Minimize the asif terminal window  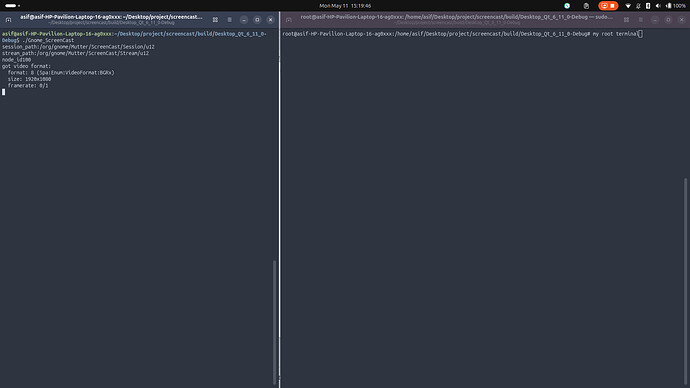tap(244, 20)
